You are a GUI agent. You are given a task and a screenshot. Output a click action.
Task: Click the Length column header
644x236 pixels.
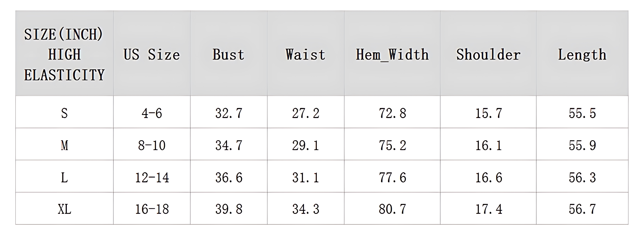(582, 53)
